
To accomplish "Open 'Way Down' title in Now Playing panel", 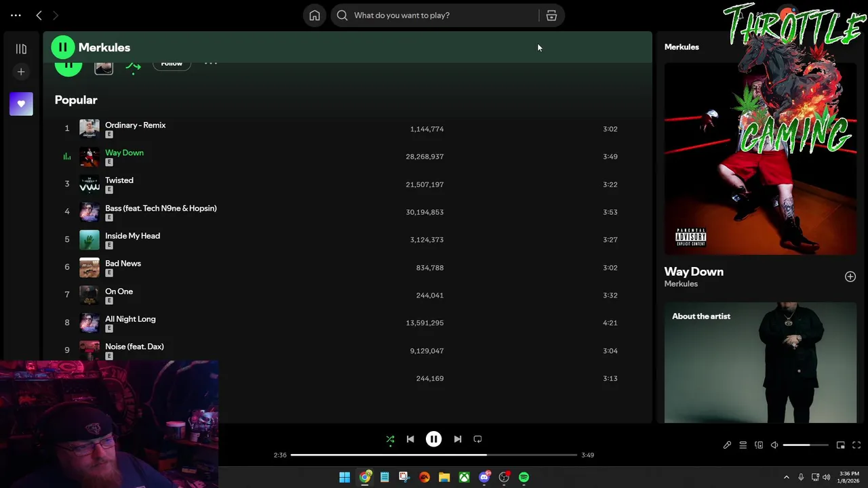I will coord(694,271).
